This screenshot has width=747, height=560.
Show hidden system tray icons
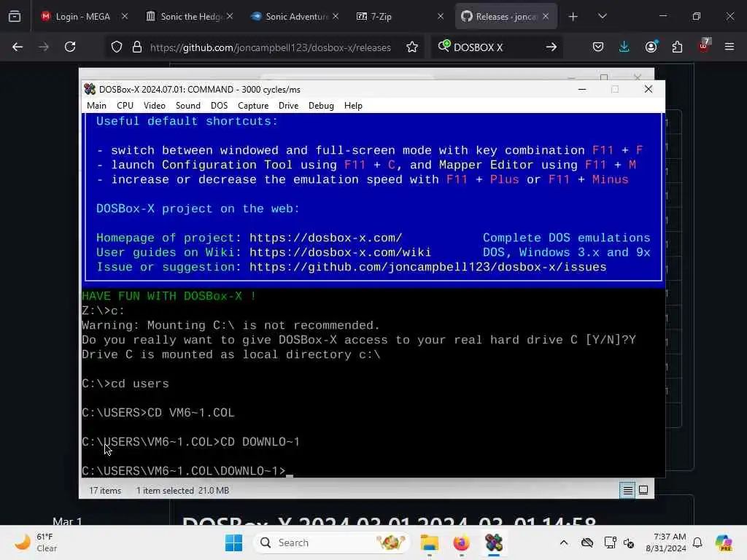(x=564, y=542)
